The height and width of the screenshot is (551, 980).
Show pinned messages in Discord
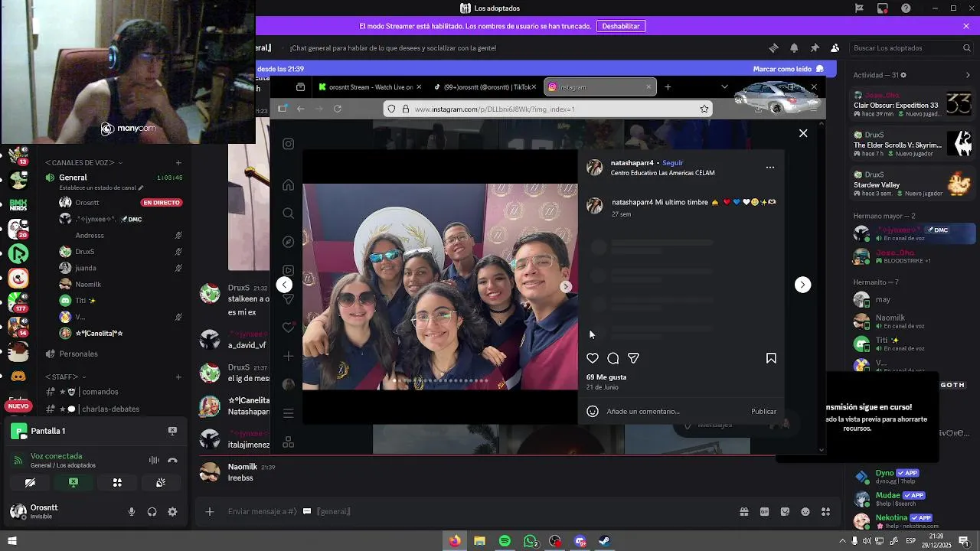815,47
